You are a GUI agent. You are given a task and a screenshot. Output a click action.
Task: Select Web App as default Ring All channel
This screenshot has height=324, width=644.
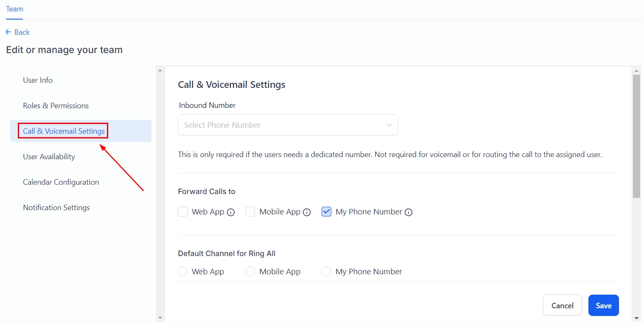click(x=183, y=271)
